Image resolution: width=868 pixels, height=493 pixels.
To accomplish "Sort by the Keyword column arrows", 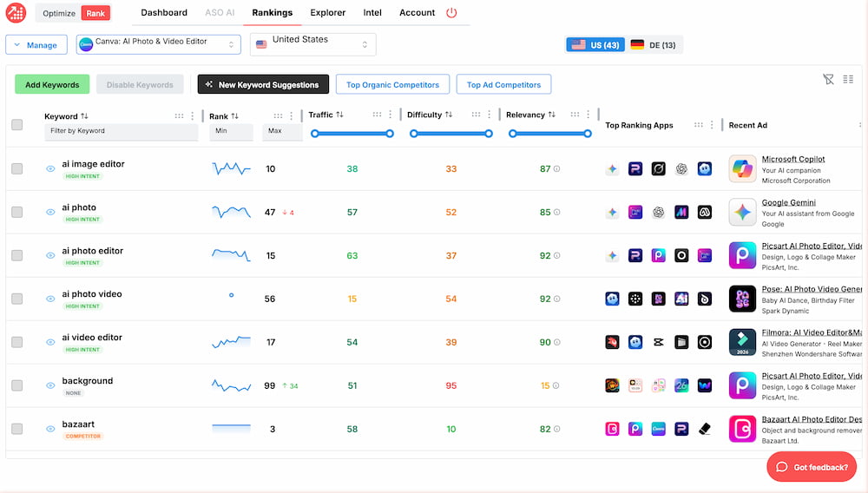I will coord(85,116).
